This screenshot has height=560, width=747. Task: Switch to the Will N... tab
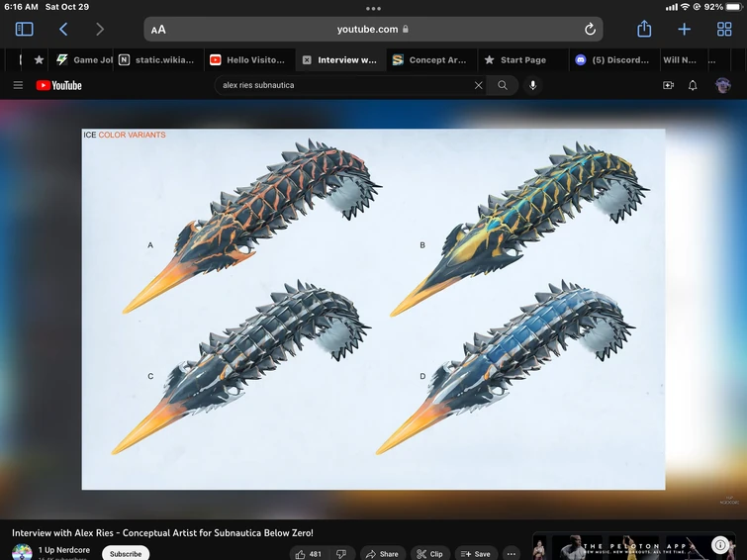pyautogui.click(x=681, y=60)
